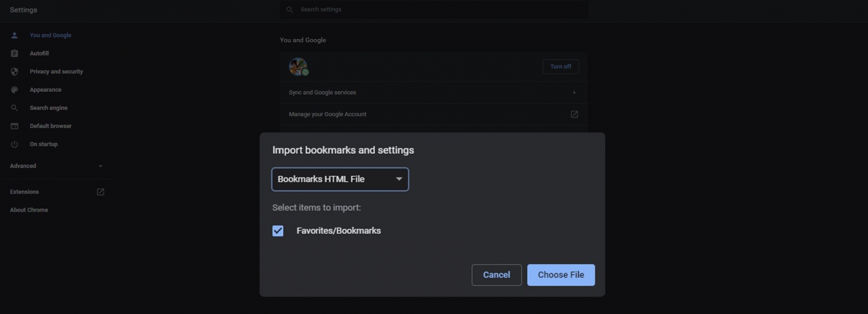Click Cancel in the import dialog

[x=496, y=275]
